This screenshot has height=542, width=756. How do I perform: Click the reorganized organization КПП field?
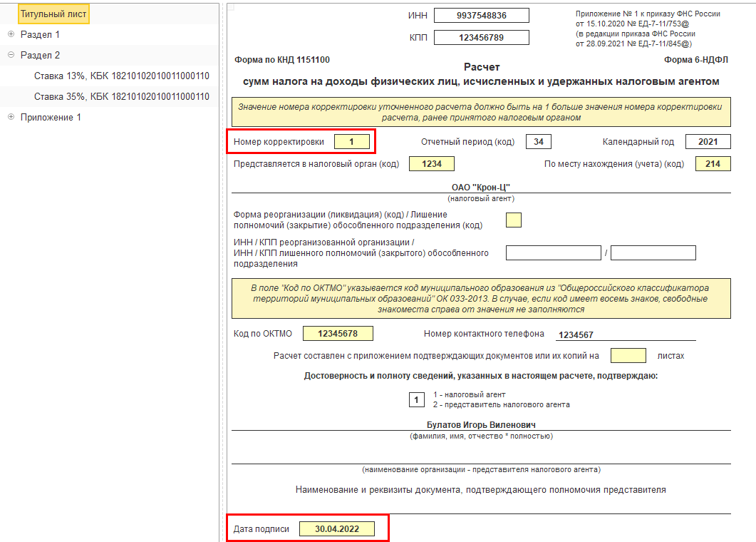(x=653, y=253)
